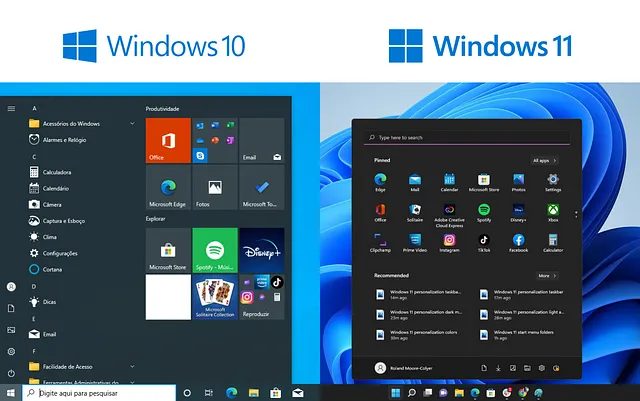Open Captura e Esboço in app list

(57, 221)
